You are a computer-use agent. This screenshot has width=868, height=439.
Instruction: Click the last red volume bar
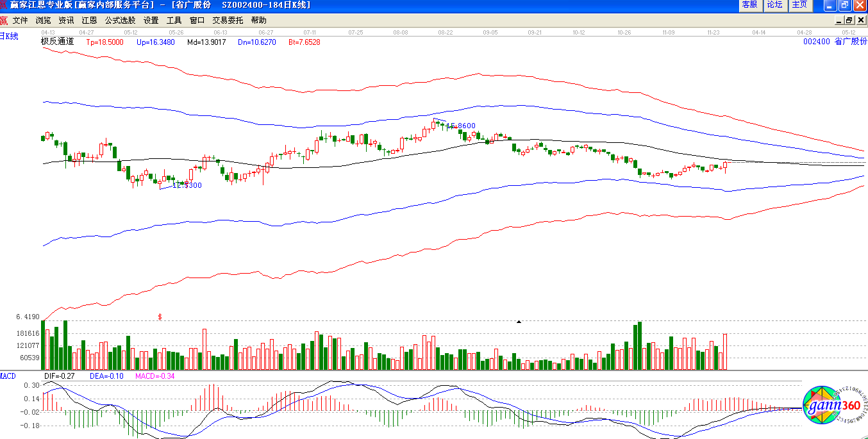click(725, 352)
